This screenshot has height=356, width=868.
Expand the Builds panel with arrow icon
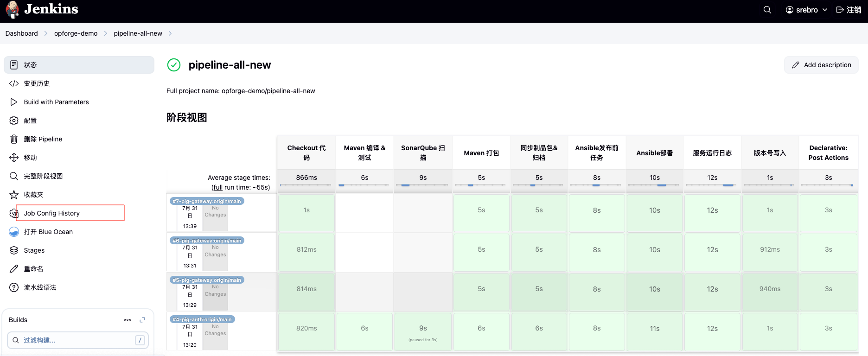(142, 320)
